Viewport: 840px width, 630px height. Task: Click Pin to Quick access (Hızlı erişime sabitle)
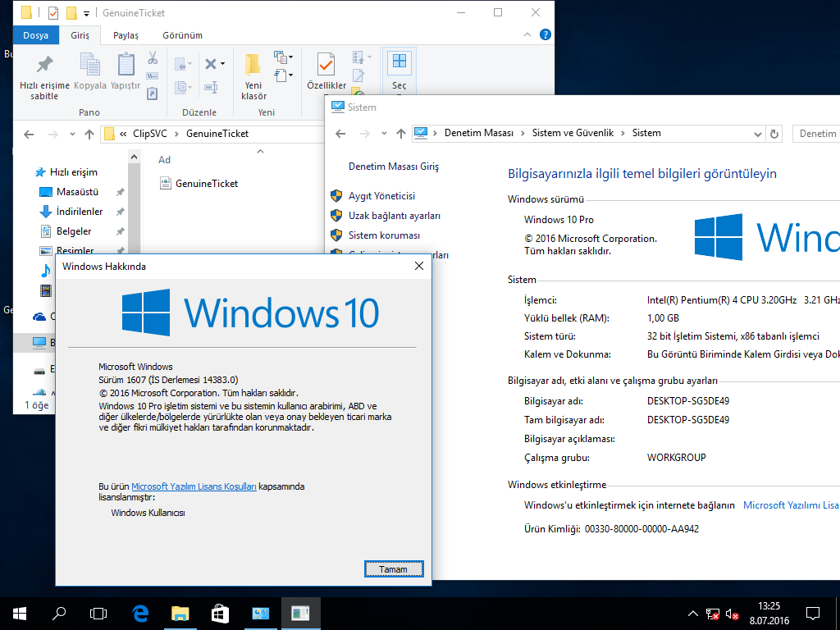tap(44, 78)
